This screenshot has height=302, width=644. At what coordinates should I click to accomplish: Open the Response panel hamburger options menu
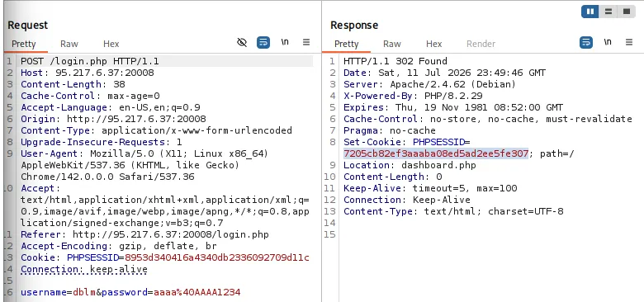tap(629, 42)
